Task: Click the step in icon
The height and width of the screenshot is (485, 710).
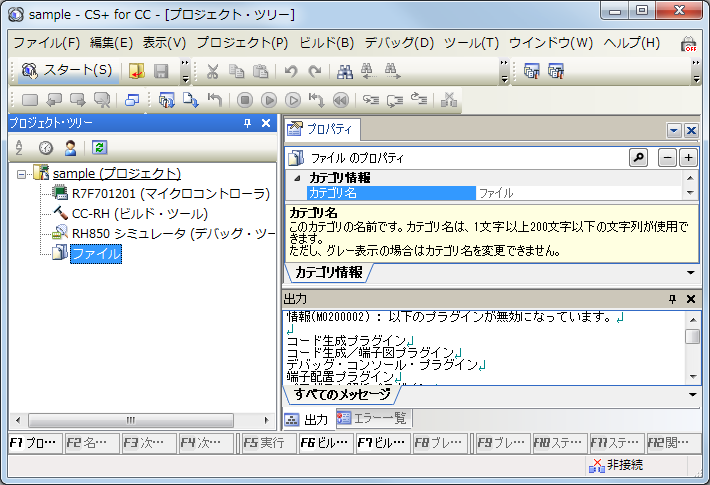Action: [x=370, y=100]
